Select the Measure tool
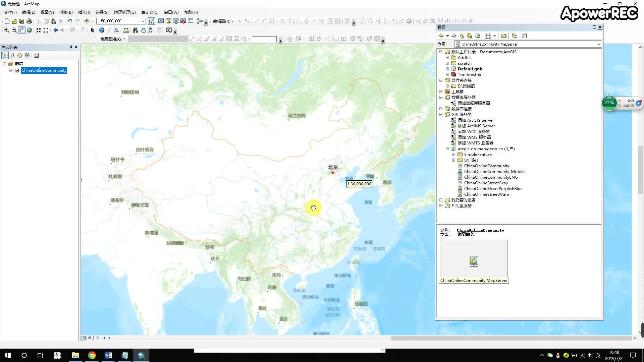 click(x=126, y=30)
